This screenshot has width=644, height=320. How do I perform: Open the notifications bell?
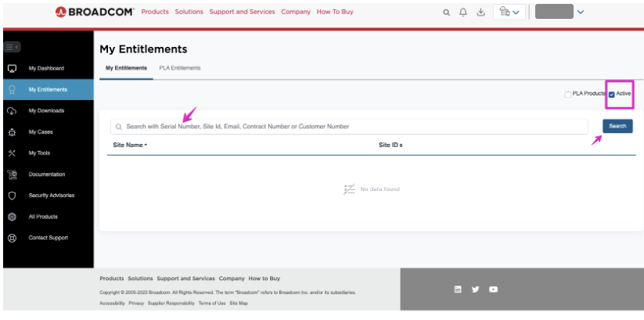click(463, 13)
